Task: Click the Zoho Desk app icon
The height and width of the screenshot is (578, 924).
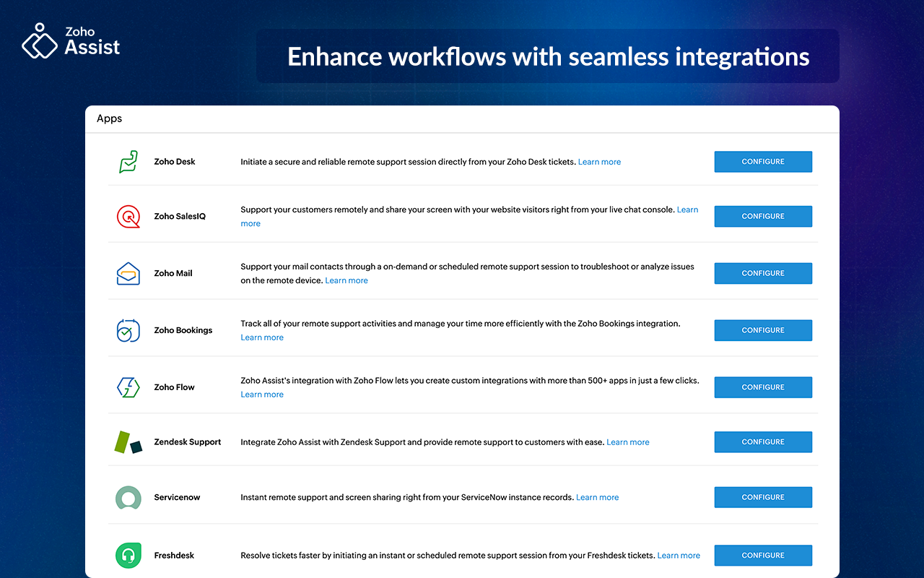Action: [x=128, y=162]
